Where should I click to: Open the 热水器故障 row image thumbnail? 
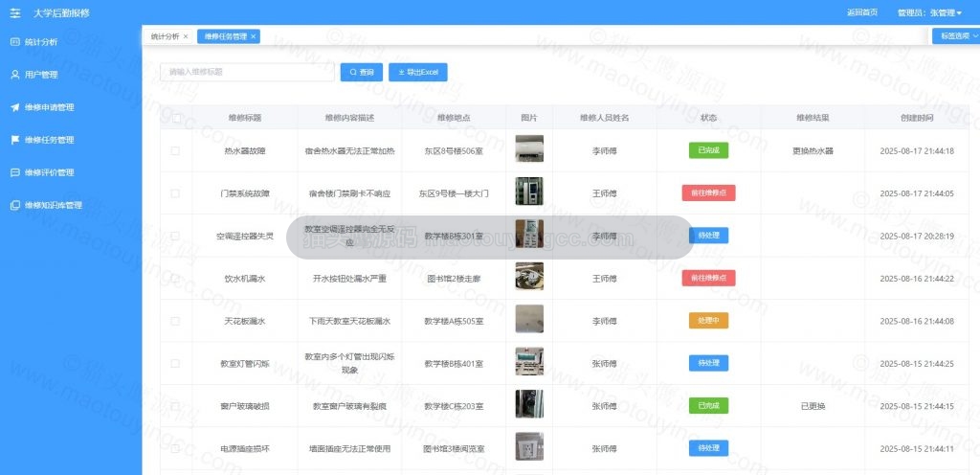(x=529, y=148)
